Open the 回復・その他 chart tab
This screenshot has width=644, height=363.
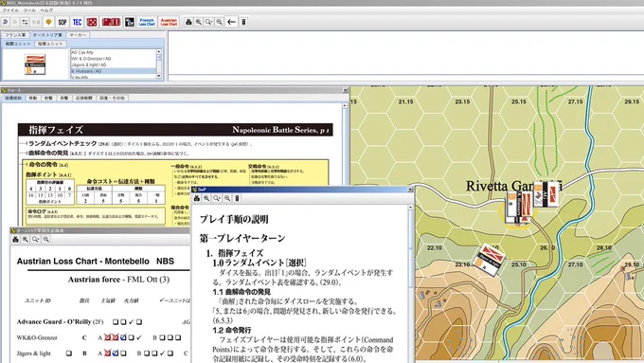(x=112, y=98)
